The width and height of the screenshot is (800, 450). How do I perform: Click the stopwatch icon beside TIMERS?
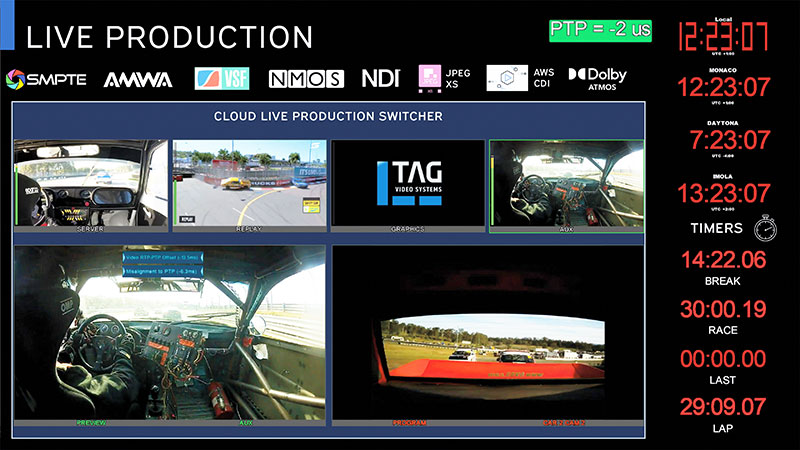click(x=765, y=228)
